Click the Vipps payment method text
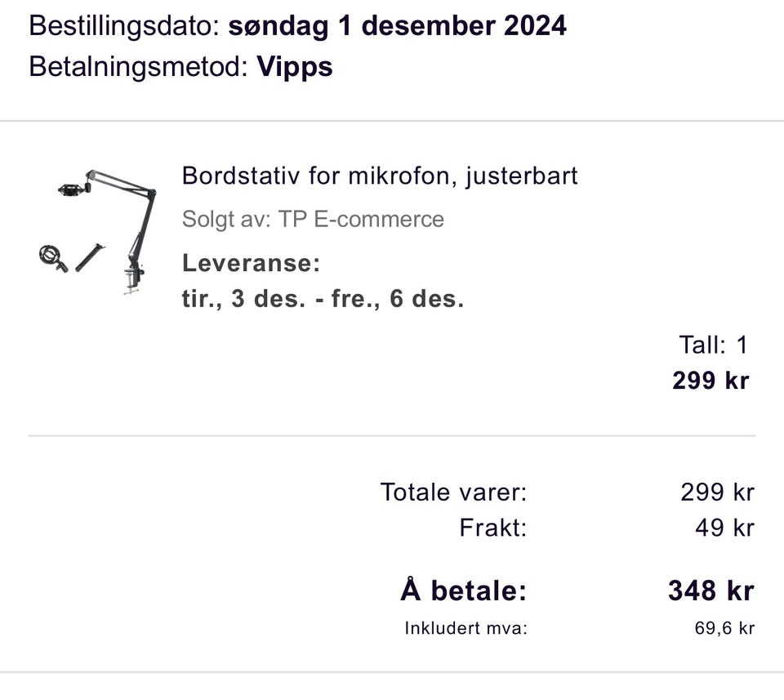Screen dimensions: 784x700 [295, 66]
